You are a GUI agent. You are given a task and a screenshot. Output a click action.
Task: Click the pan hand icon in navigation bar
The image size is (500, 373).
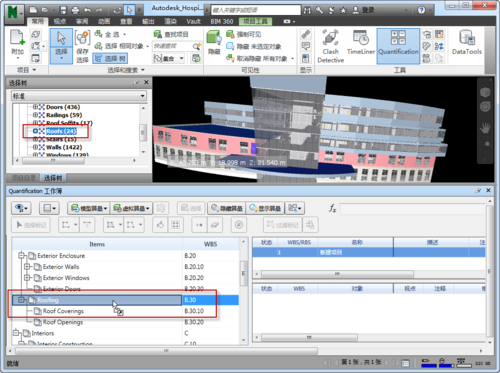pos(485,128)
